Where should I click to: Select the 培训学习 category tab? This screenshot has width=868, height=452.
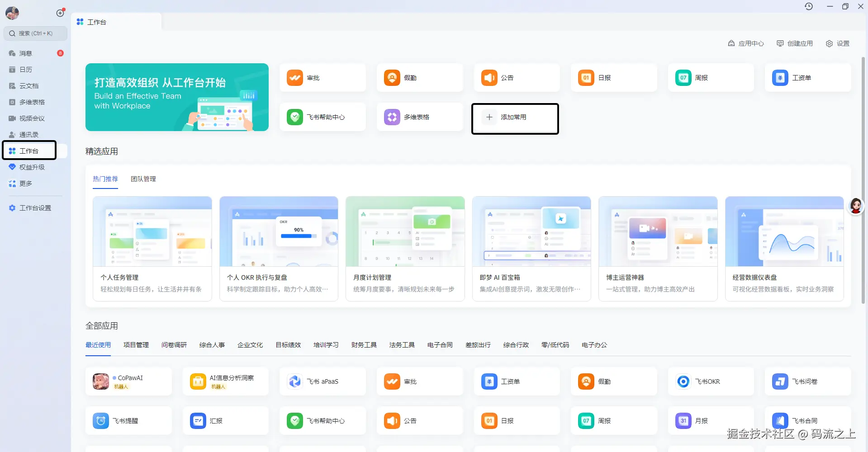coord(326,345)
